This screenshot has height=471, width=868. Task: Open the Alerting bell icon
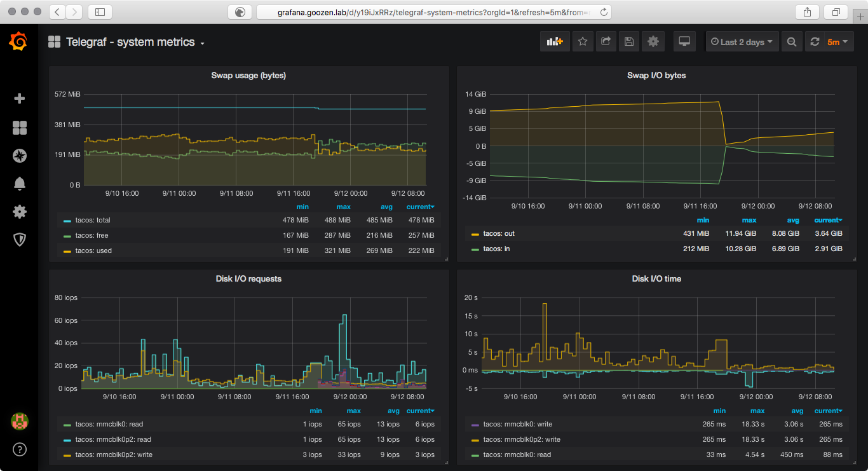[19, 184]
